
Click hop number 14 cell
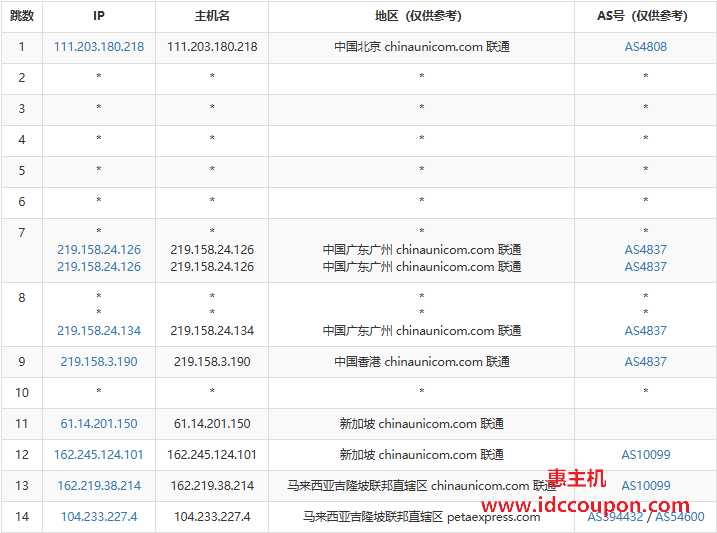click(x=22, y=517)
